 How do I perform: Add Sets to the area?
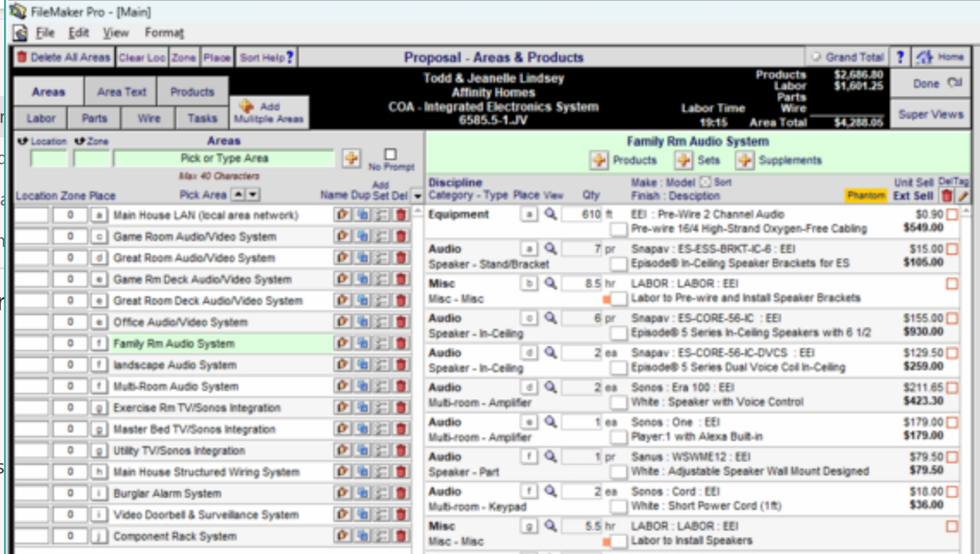[684, 160]
